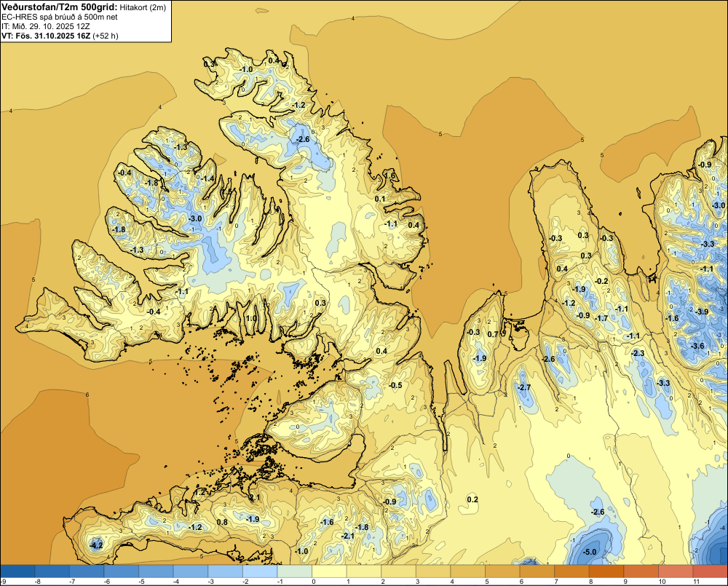The image size is (728, 586).
Task: Click the -1.7 temperature label
Action: (x=601, y=319)
